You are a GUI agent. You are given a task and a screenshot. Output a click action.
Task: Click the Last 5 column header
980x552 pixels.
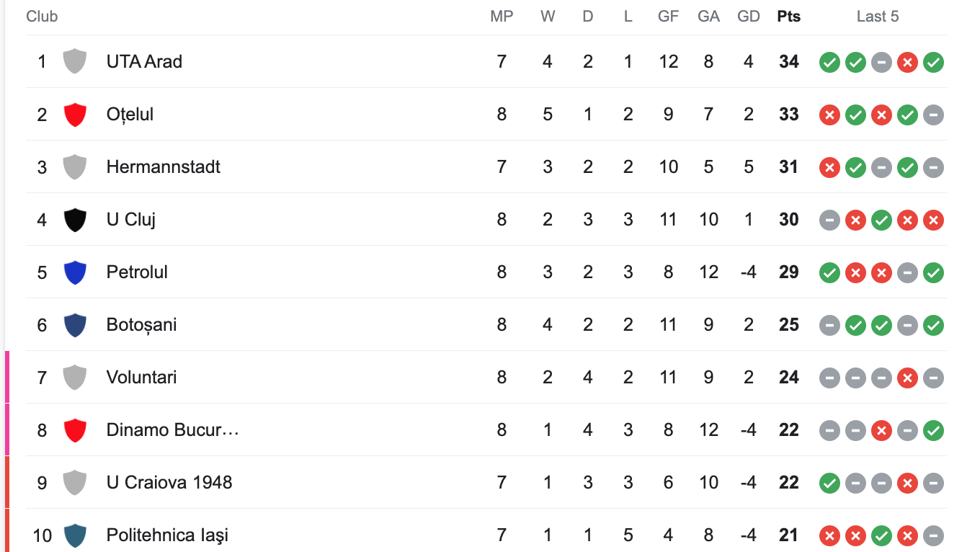[x=877, y=17]
